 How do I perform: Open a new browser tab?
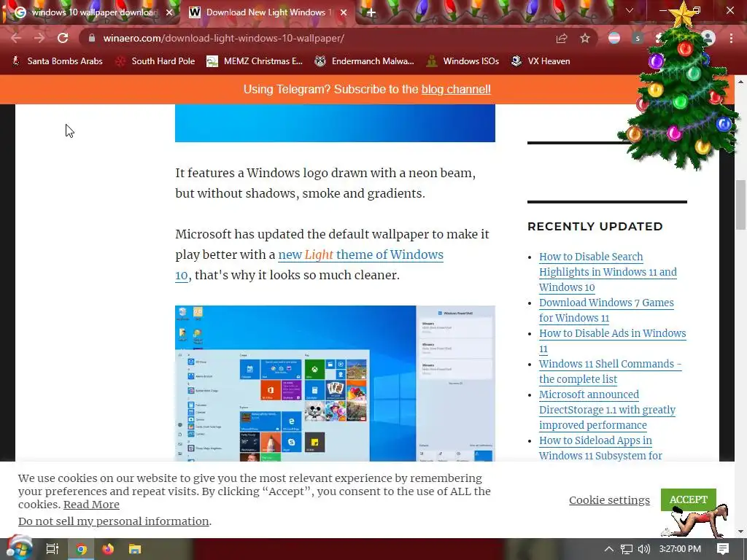click(371, 12)
